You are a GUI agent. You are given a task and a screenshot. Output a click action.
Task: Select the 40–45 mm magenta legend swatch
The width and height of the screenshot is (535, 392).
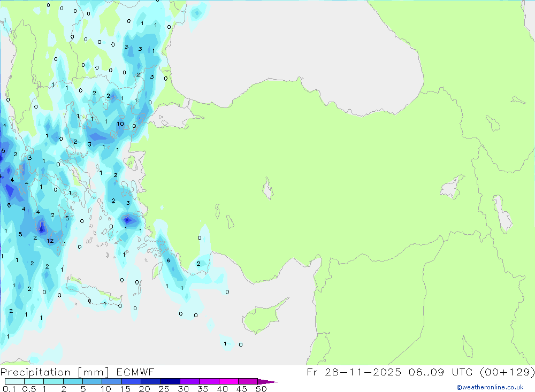(228, 381)
